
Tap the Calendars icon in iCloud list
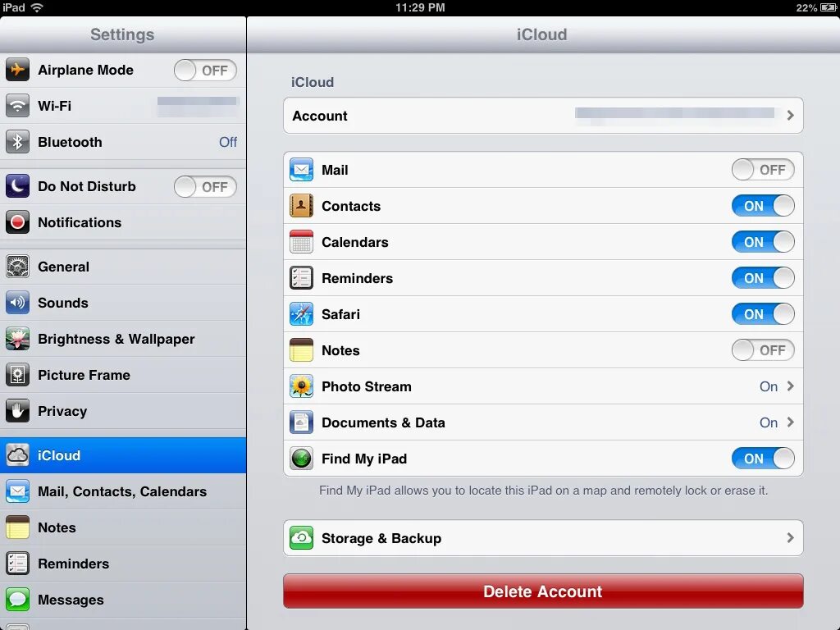pyautogui.click(x=302, y=242)
